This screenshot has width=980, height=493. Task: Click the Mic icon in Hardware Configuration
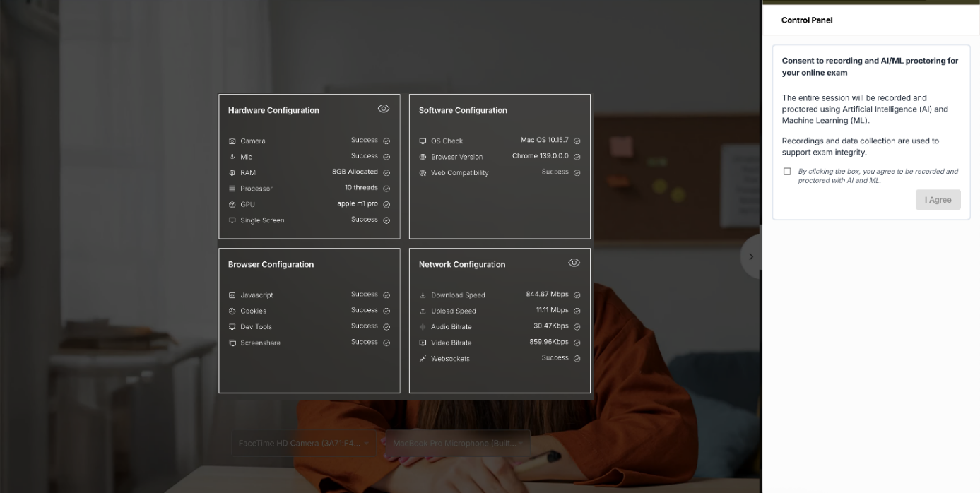(232, 157)
